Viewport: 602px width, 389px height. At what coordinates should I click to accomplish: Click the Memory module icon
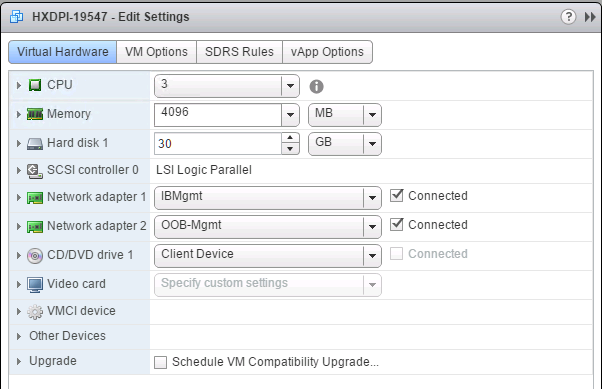pos(35,114)
